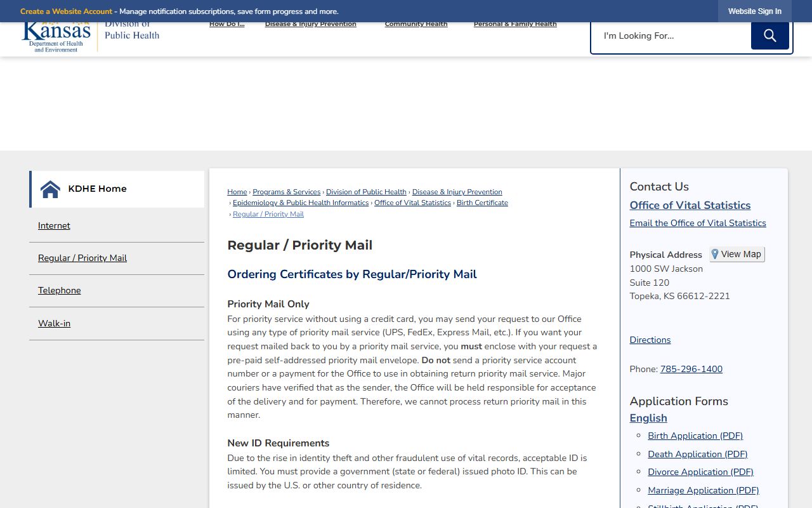The width and height of the screenshot is (812, 508).
Task: Go to KDHE Home in sidebar
Action: coord(117,189)
